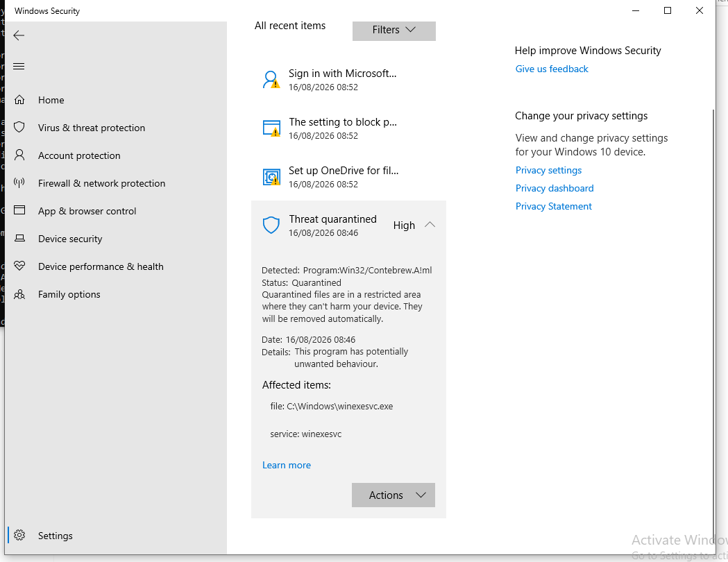Click the Device security laptop icon

[x=19, y=238]
